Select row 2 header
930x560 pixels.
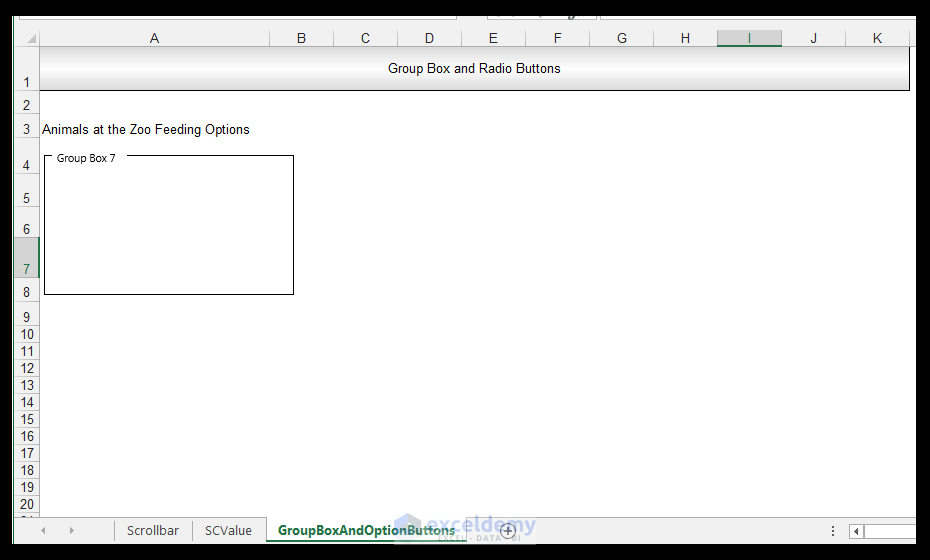coord(26,105)
